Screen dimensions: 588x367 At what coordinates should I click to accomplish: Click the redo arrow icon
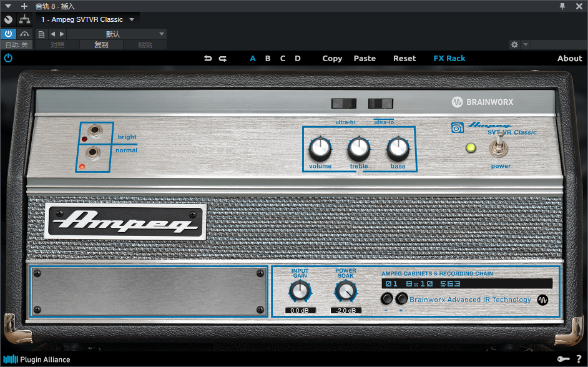pyautogui.click(x=223, y=59)
